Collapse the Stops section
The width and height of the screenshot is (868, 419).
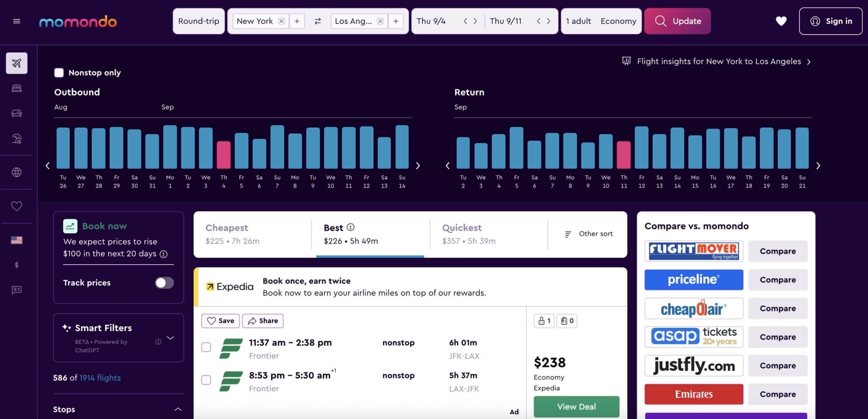pyautogui.click(x=177, y=408)
